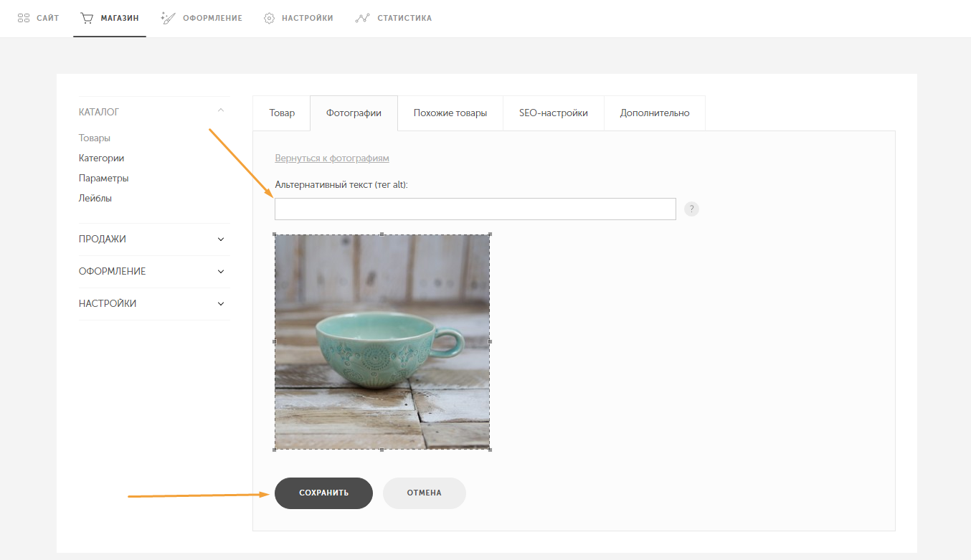Screen dimensions: 971x560
Task: Click the bottom-right crop handle of the image
Action: point(490,450)
